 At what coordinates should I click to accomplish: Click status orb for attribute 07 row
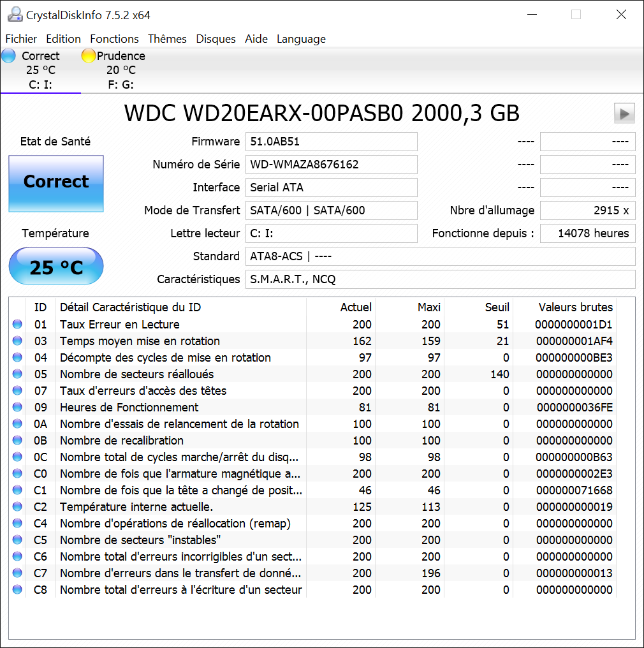17,390
